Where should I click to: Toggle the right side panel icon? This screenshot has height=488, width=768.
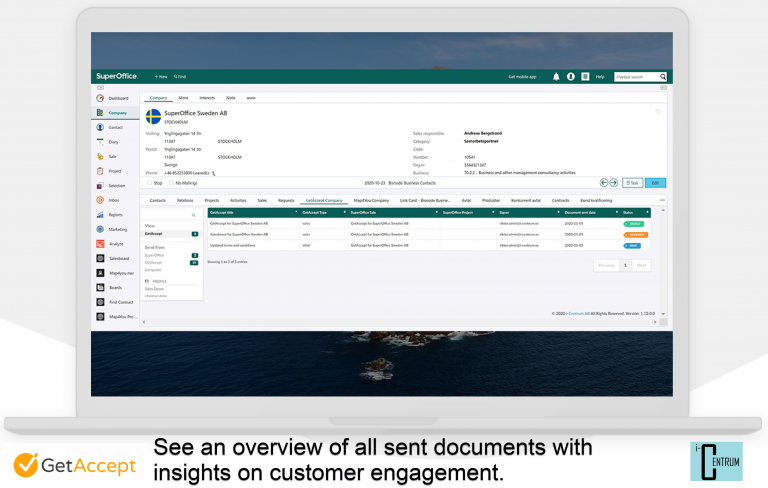coord(663,88)
